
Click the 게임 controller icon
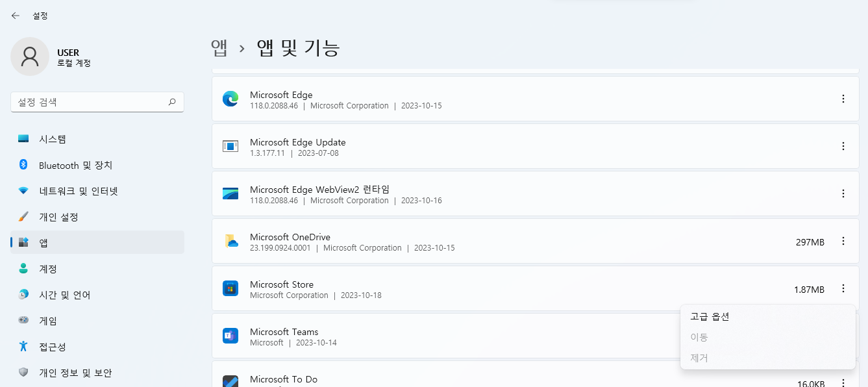23,320
